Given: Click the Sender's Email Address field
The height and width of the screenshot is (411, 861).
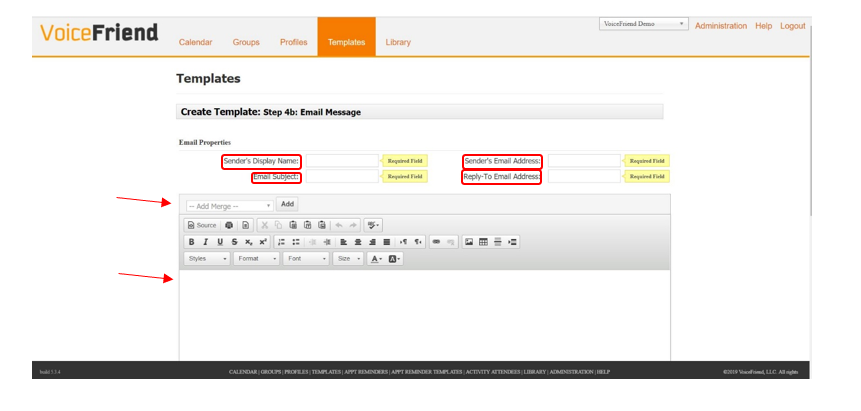Looking at the screenshot, I should (x=584, y=161).
